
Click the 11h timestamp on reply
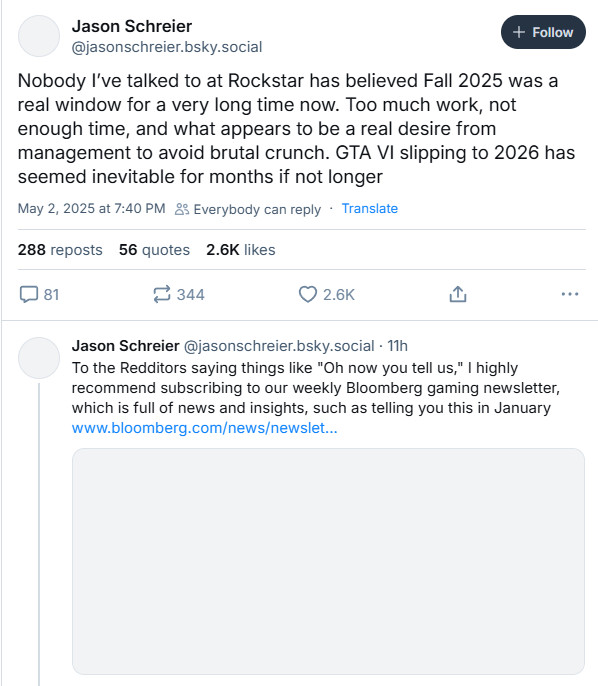[x=397, y=346]
